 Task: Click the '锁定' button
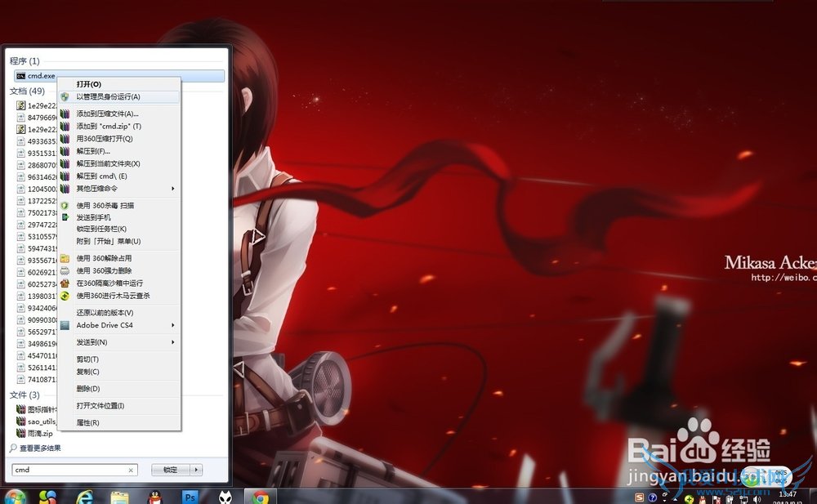tap(170, 470)
